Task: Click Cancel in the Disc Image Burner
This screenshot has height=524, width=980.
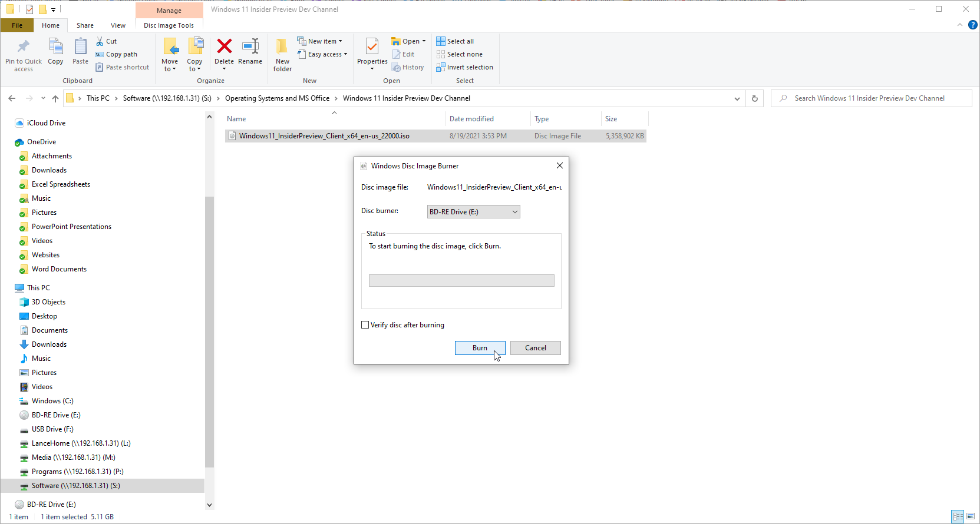Action: 536,348
